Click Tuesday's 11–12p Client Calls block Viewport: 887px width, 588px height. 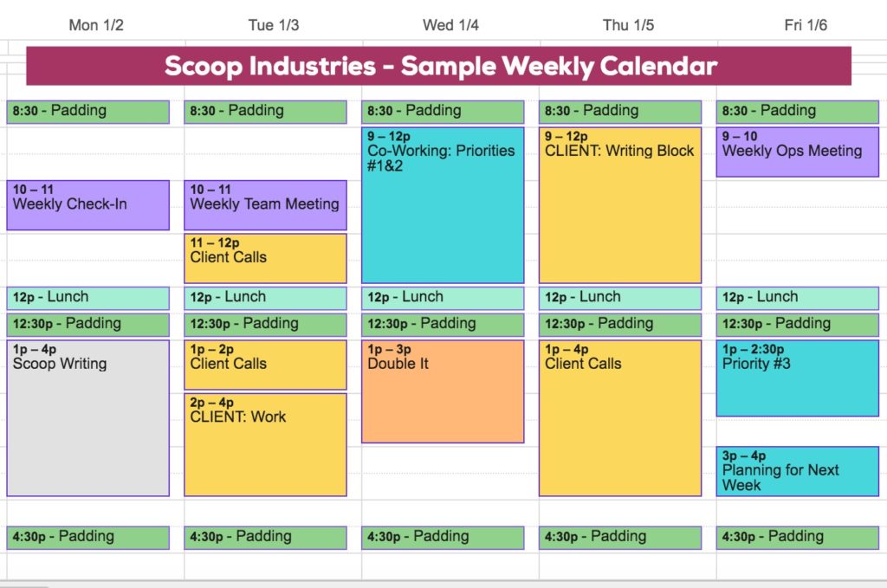[x=265, y=258]
